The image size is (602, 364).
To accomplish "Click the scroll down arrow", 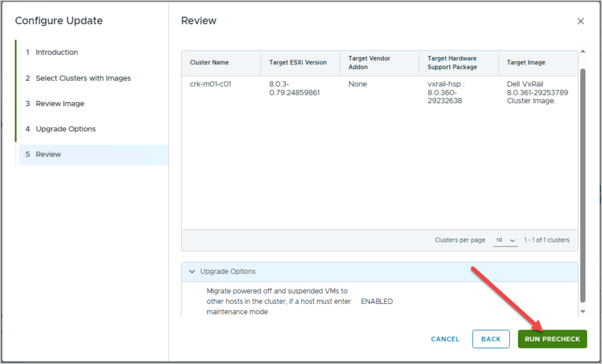I will [583, 312].
